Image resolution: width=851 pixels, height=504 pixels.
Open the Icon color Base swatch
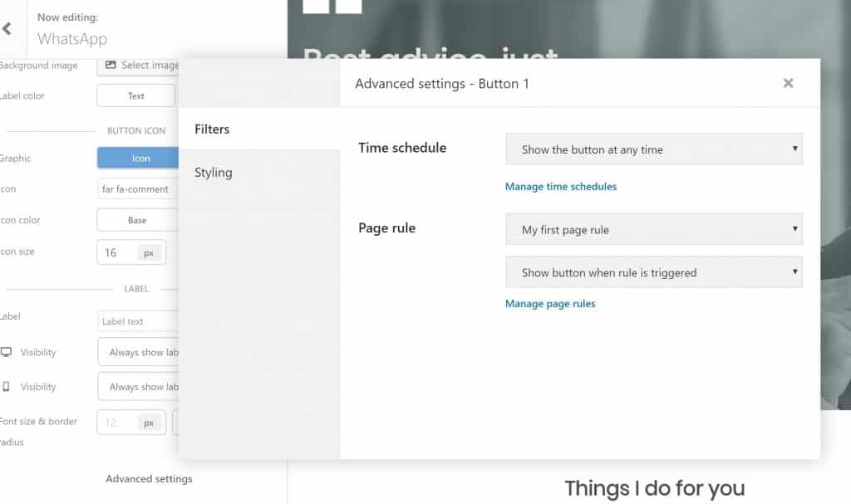tap(138, 220)
